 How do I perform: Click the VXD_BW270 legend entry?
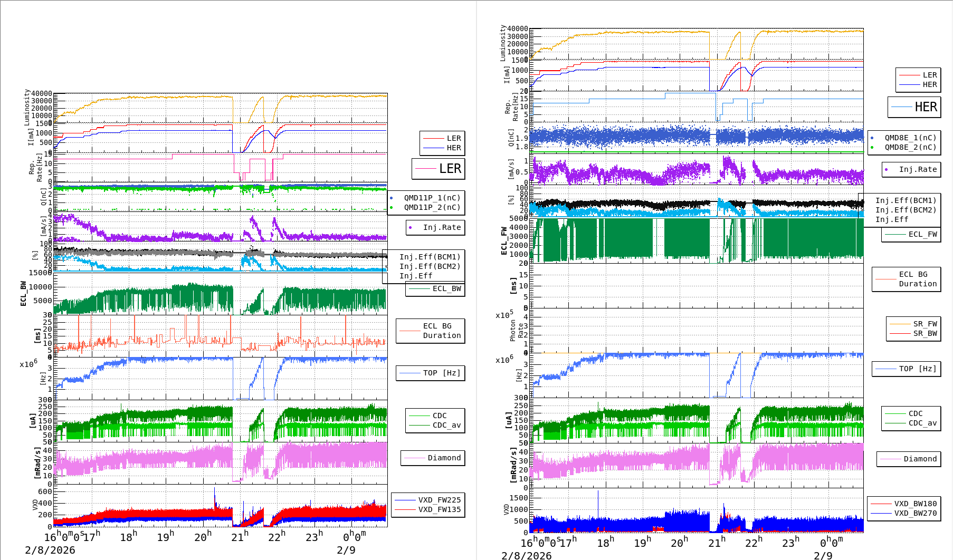pyautogui.click(x=904, y=513)
